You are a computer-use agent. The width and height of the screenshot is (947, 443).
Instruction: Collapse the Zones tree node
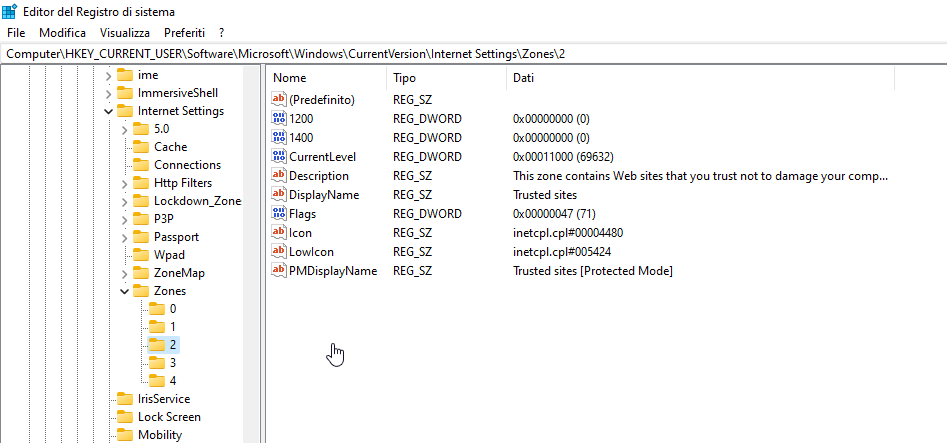[125, 291]
